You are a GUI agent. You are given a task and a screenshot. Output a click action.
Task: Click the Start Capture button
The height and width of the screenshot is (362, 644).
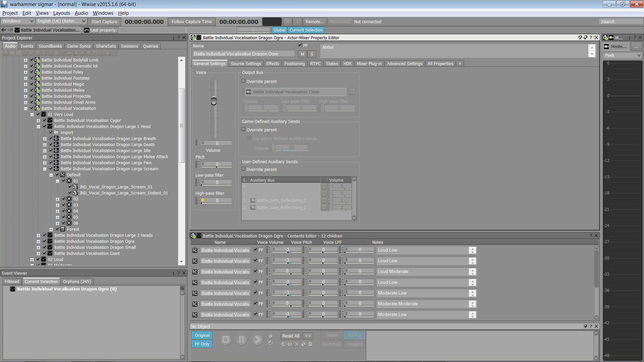(104, 22)
